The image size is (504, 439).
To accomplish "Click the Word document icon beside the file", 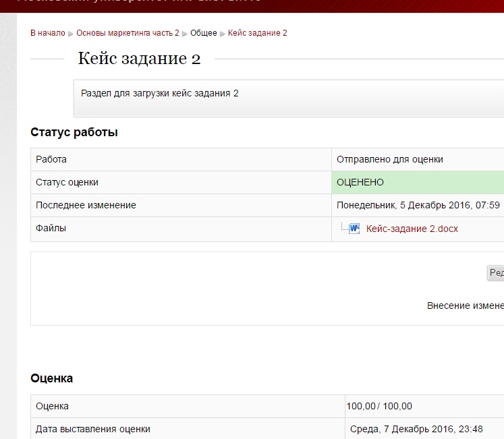I will [x=354, y=229].
